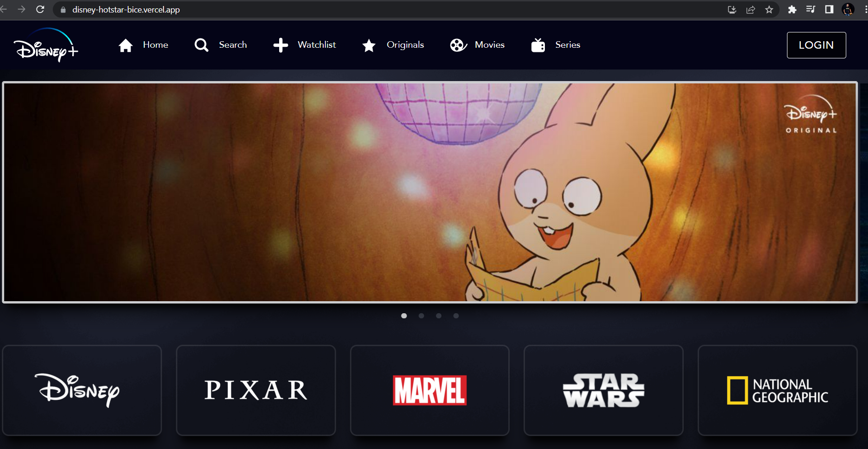Open Movies via the film reel icon
This screenshot has width=868, height=449.
point(458,44)
